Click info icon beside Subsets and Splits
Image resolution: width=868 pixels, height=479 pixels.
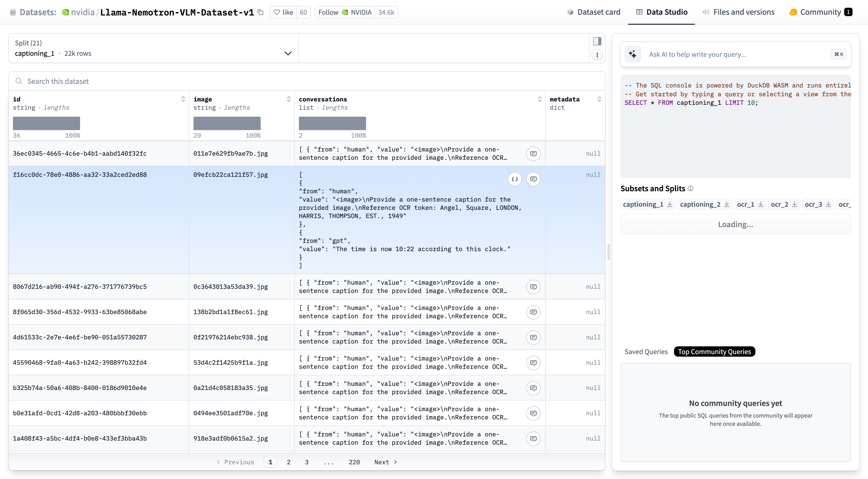click(x=691, y=188)
